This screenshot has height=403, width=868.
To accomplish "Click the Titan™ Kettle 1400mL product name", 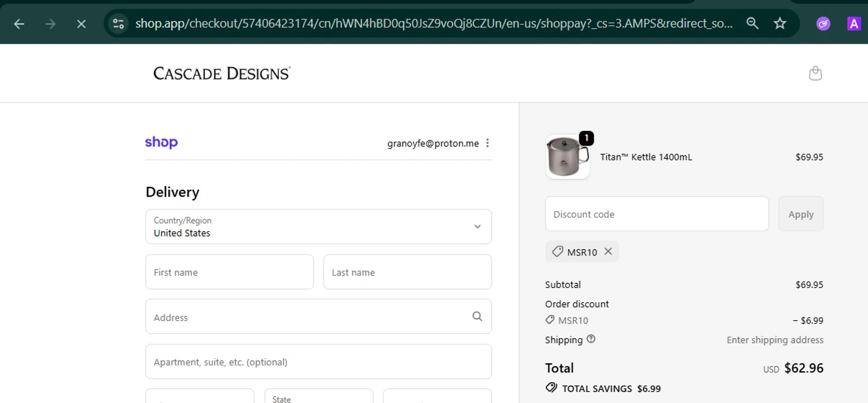I will (x=646, y=157).
